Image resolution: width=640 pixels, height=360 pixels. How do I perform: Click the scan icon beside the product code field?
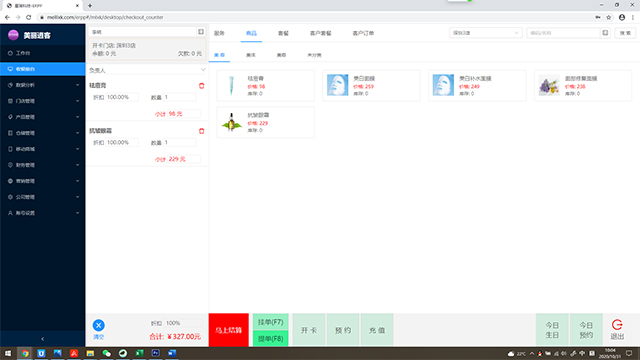click(x=605, y=33)
